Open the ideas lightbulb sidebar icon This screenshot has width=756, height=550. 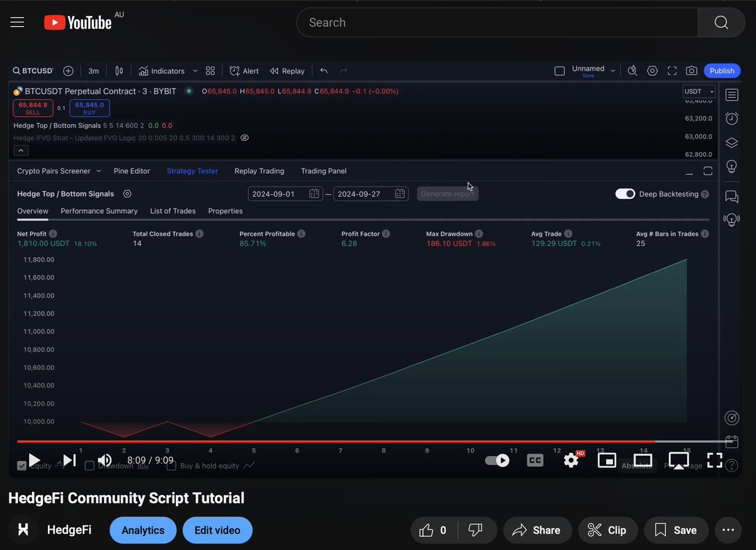tap(731, 166)
